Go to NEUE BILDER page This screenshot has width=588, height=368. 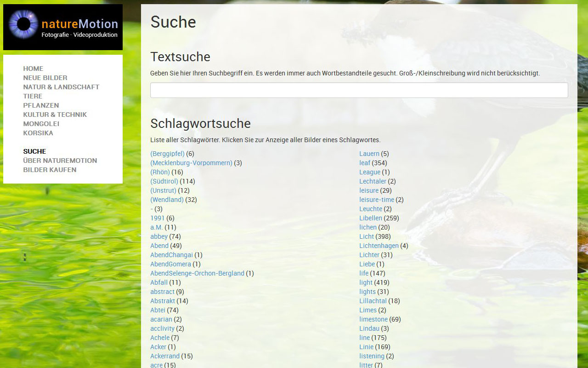tap(45, 78)
